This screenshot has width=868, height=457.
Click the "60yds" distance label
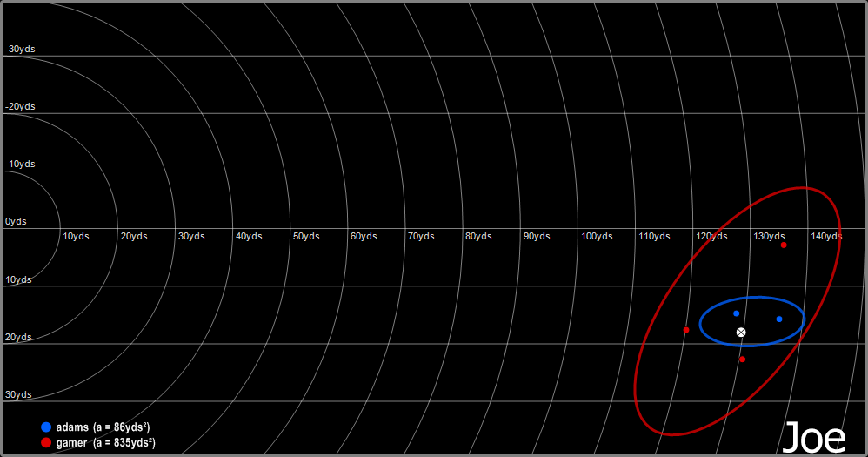pyautogui.click(x=364, y=237)
